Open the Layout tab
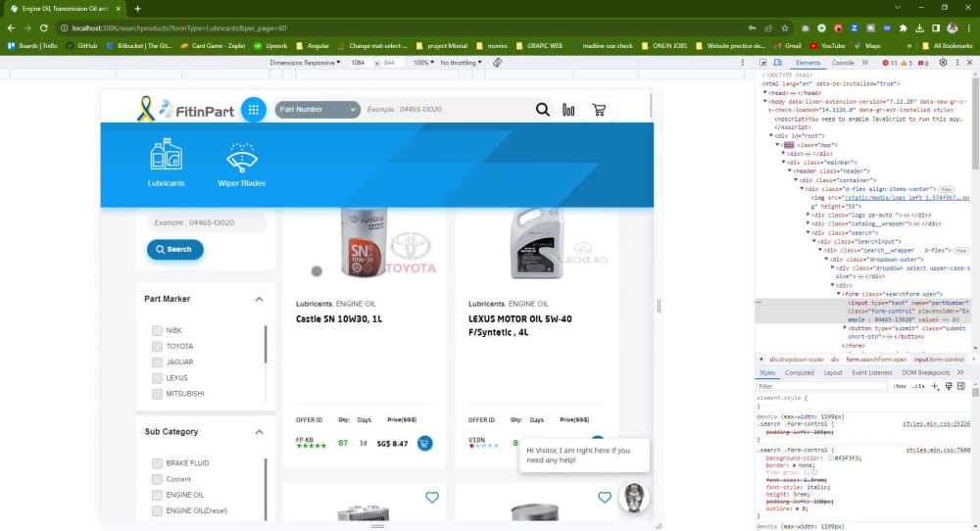The image size is (980, 531). tap(832, 373)
